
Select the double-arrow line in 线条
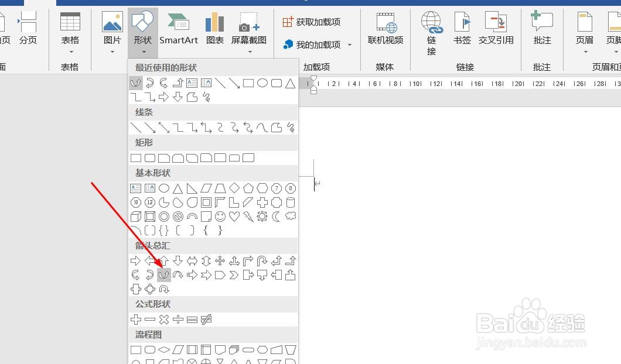coord(164,128)
